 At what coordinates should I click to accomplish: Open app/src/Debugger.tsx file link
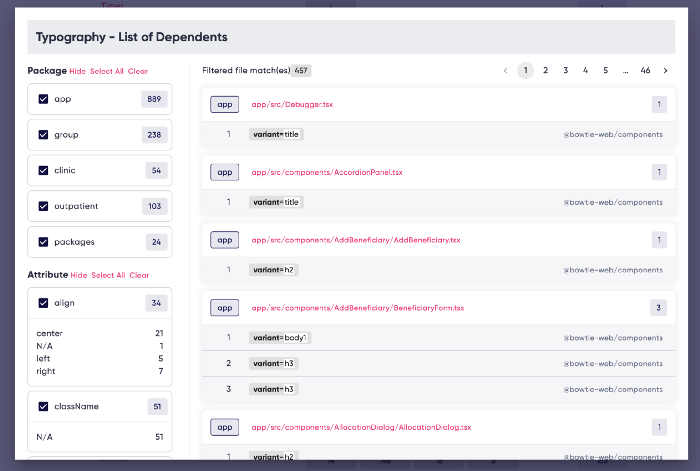pyautogui.click(x=292, y=104)
